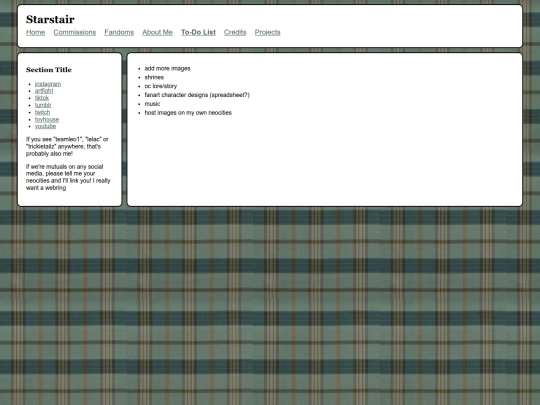The width and height of the screenshot is (540, 405).
Task: Click the paragraph about mutuals and webring
Action: (68, 177)
